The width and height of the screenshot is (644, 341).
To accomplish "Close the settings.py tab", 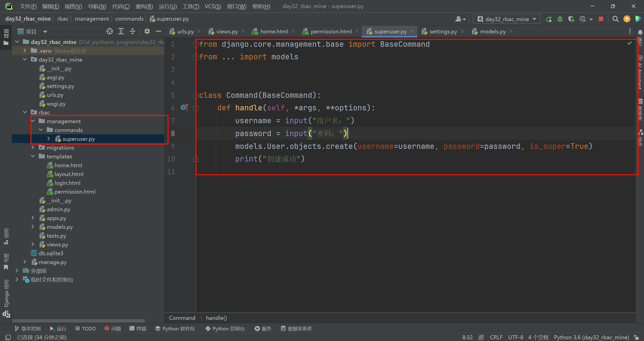I will coord(462,31).
